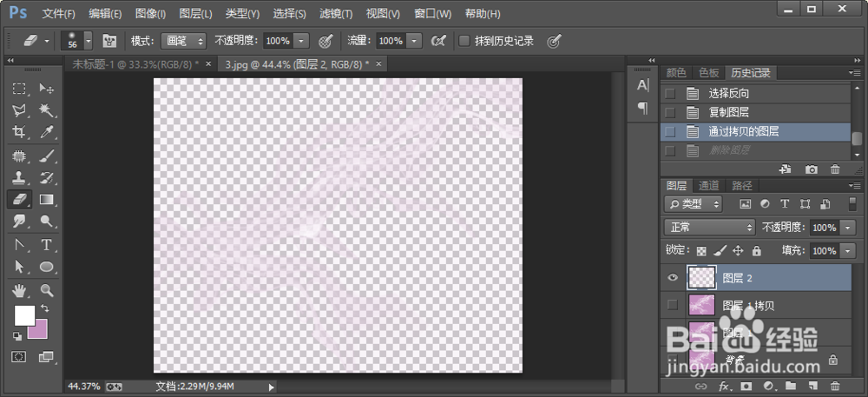Select the horizontal Type tool in toolbox
This screenshot has width=868, height=397.
[x=47, y=245]
